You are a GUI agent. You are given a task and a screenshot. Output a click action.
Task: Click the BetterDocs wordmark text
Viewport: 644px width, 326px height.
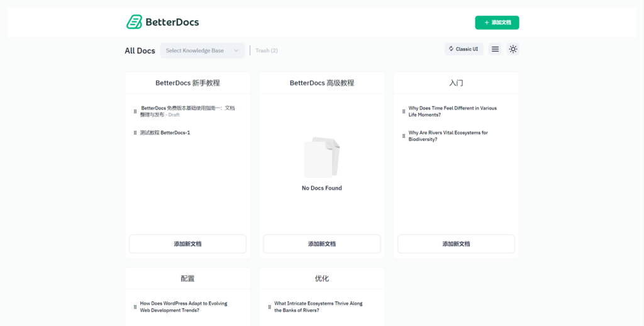[172, 22]
